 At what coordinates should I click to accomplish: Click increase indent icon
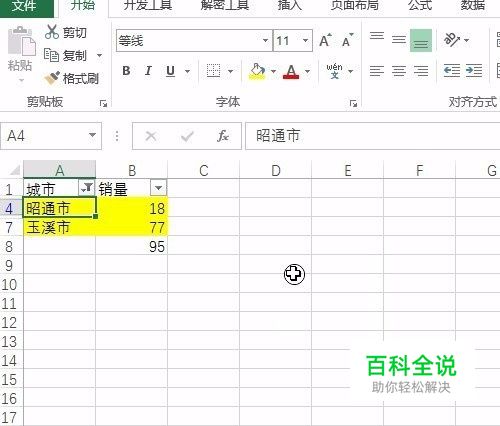tap(474, 71)
